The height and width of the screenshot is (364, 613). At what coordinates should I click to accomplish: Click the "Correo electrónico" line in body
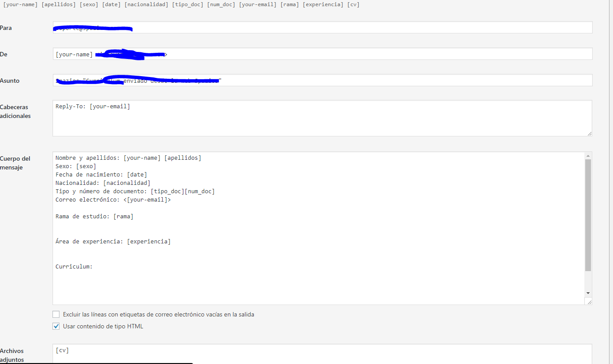tap(113, 199)
